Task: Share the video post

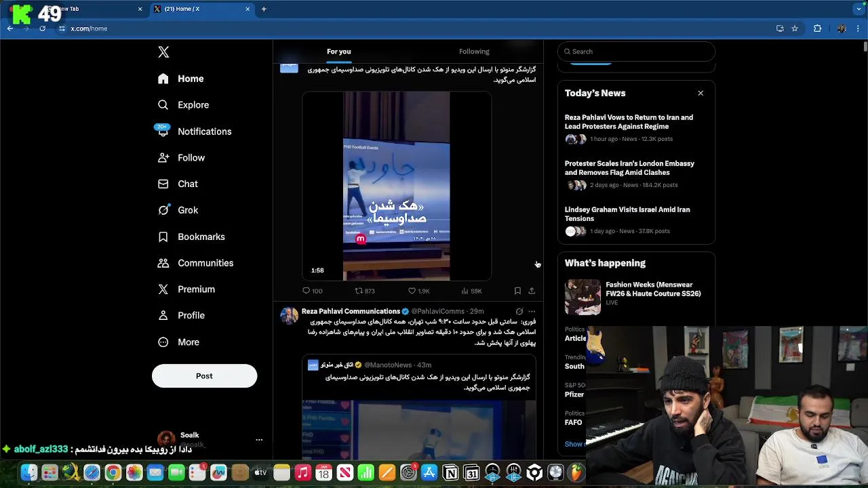Action: click(532, 291)
